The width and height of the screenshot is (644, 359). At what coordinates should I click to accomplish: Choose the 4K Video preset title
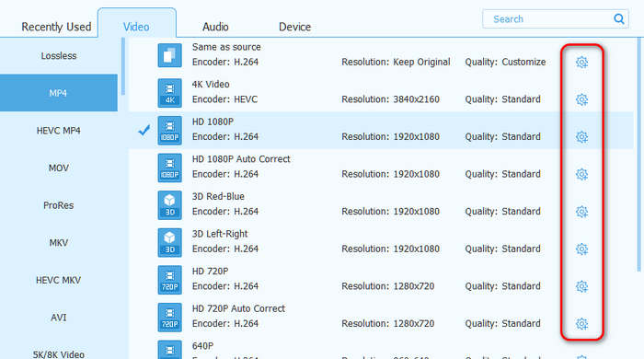211,84
